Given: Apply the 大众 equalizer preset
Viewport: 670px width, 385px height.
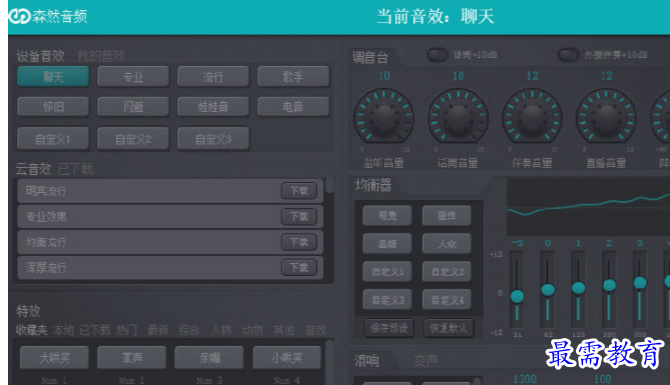Looking at the screenshot, I should point(447,244).
